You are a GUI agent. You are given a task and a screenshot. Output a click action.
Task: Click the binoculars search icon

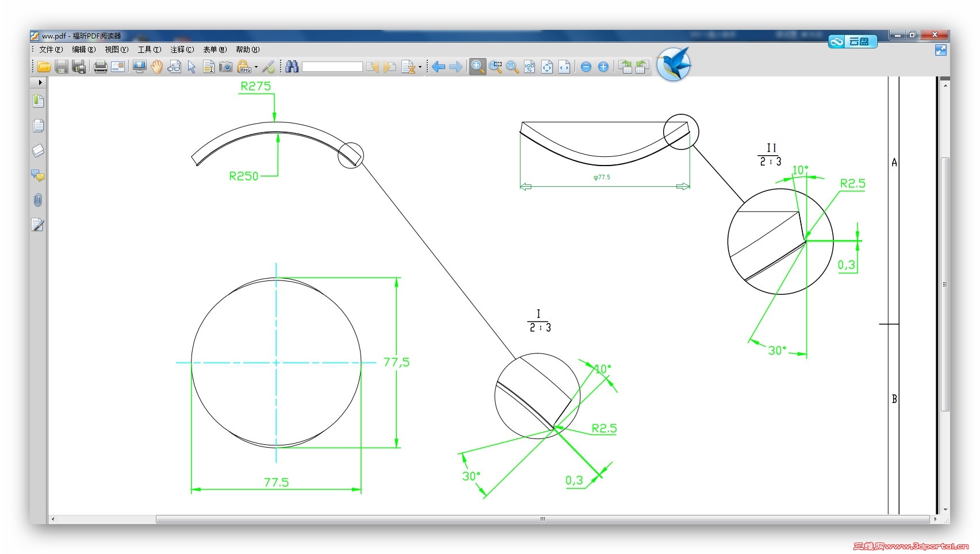pos(292,67)
